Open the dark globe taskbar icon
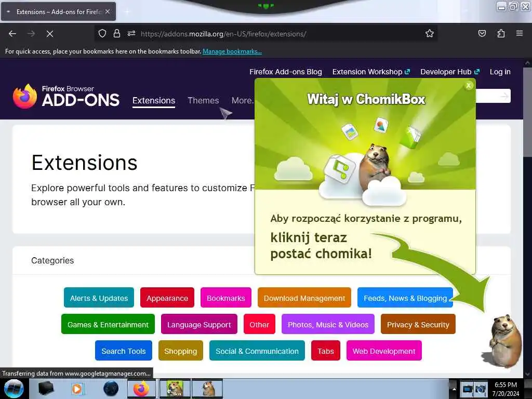This screenshot has height=399, width=532. (x=111, y=389)
